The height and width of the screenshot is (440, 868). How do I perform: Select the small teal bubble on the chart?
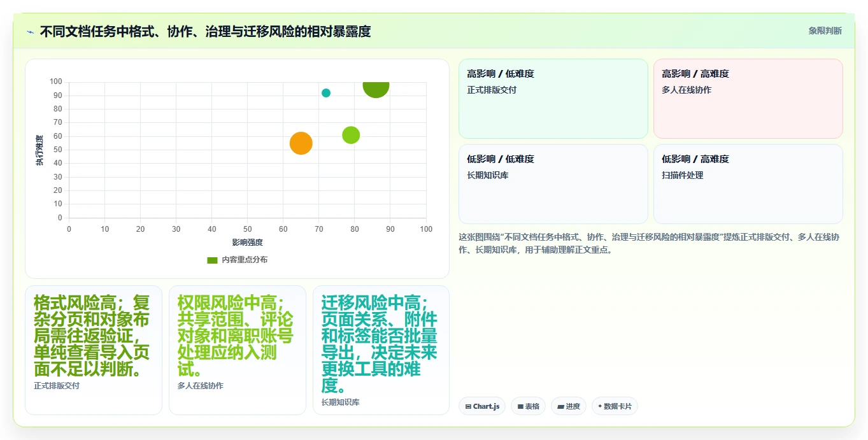point(326,93)
